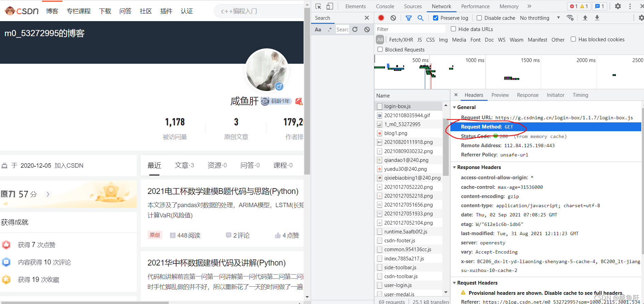Select the All filter type

click(380, 40)
